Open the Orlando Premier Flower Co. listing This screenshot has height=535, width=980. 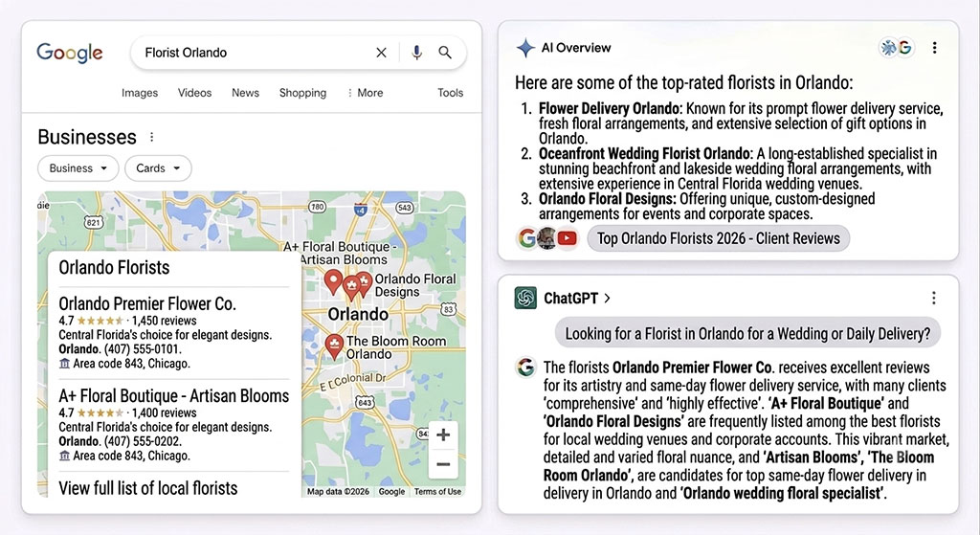click(x=146, y=303)
